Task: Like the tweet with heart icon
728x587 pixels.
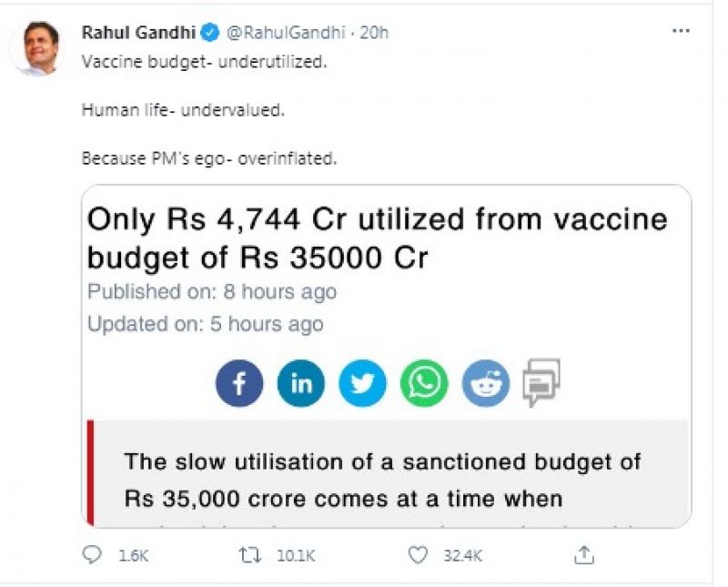Action: (x=418, y=554)
